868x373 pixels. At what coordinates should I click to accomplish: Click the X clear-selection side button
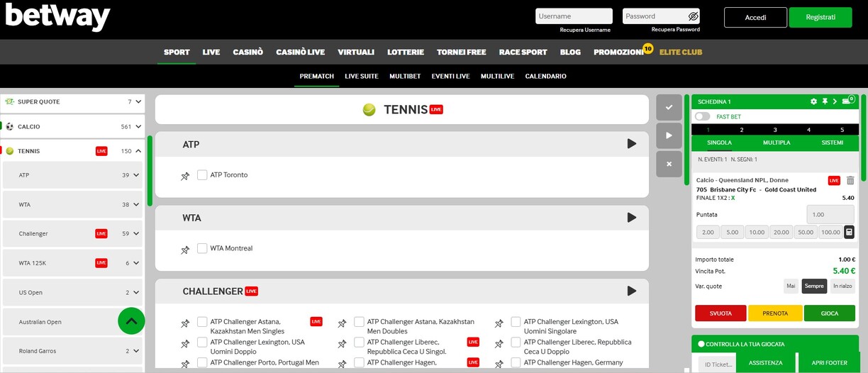click(x=669, y=164)
